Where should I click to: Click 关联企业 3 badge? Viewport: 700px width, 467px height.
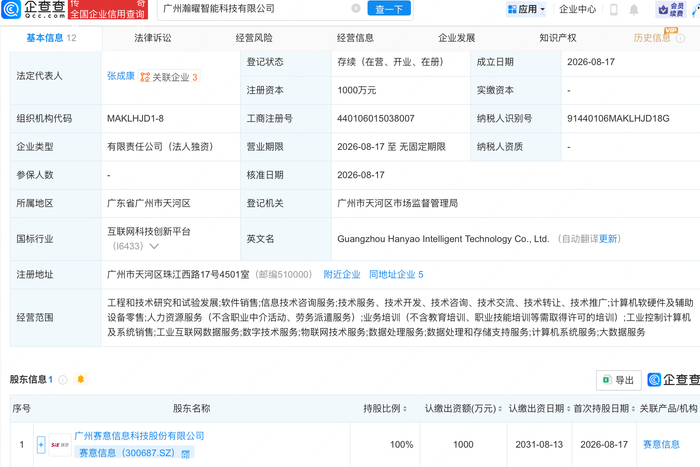169,77
